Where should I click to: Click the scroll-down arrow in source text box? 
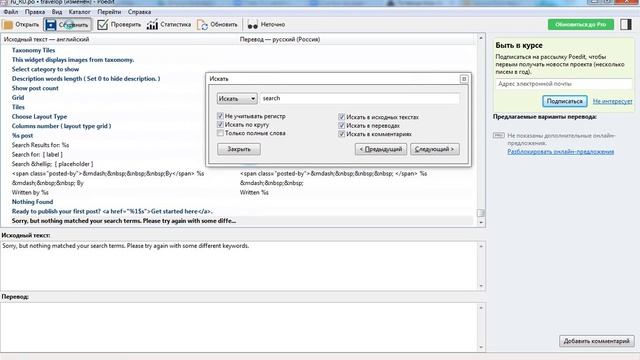pos(481,286)
